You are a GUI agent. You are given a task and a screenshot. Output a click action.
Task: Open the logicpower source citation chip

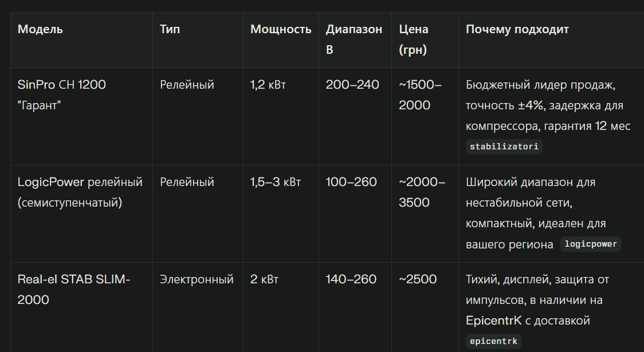(x=591, y=244)
